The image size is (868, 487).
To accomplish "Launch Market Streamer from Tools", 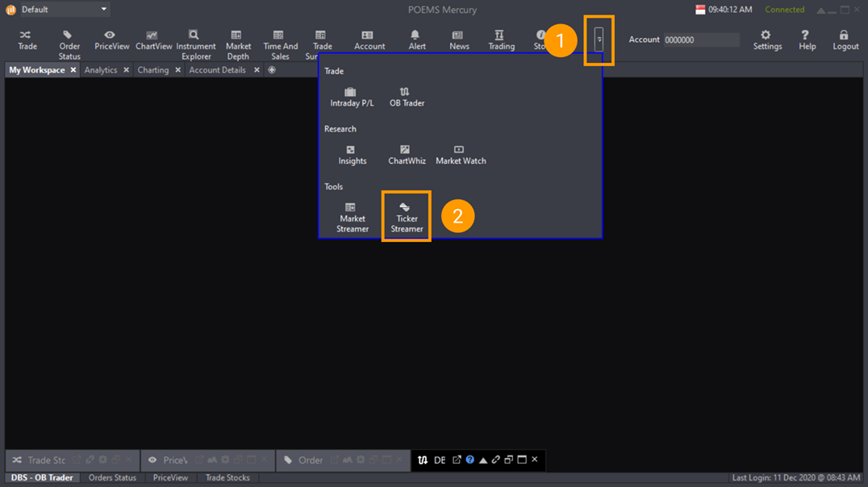I will (x=352, y=217).
